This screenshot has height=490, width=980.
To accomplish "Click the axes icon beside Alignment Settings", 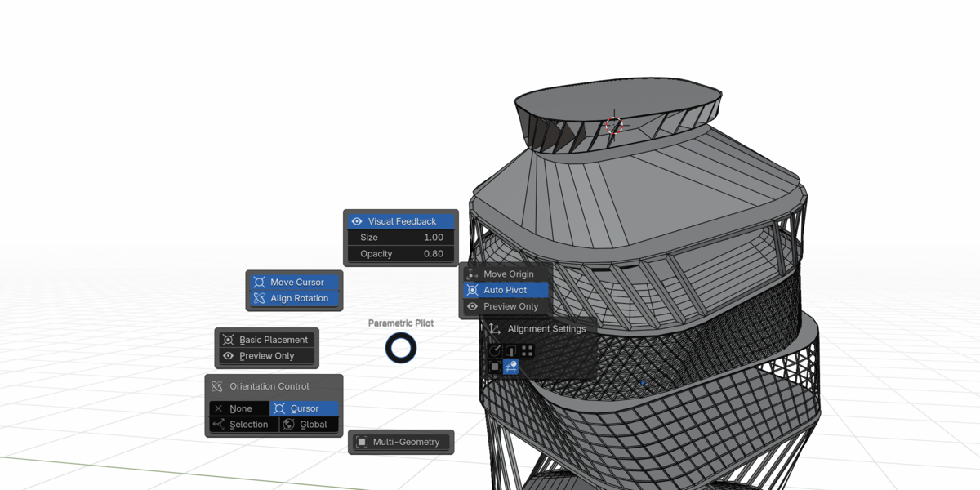I will point(495,329).
